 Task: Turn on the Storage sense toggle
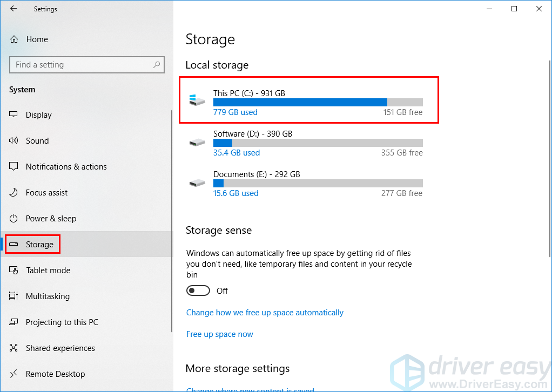[198, 290]
